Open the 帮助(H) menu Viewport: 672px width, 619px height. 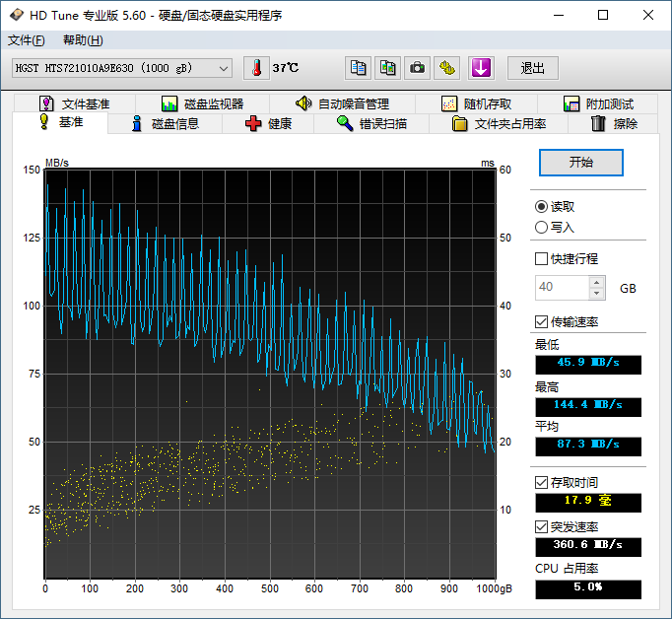pyautogui.click(x=82, y=40)
